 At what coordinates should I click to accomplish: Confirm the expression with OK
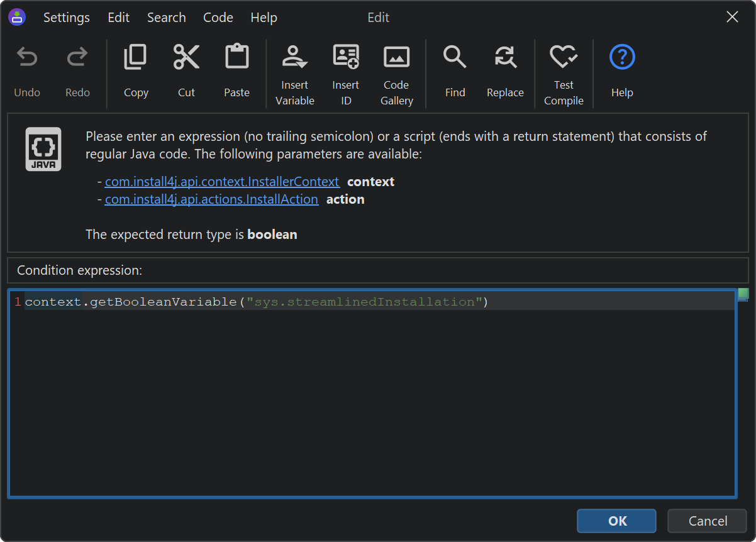[x=616, y=521]
